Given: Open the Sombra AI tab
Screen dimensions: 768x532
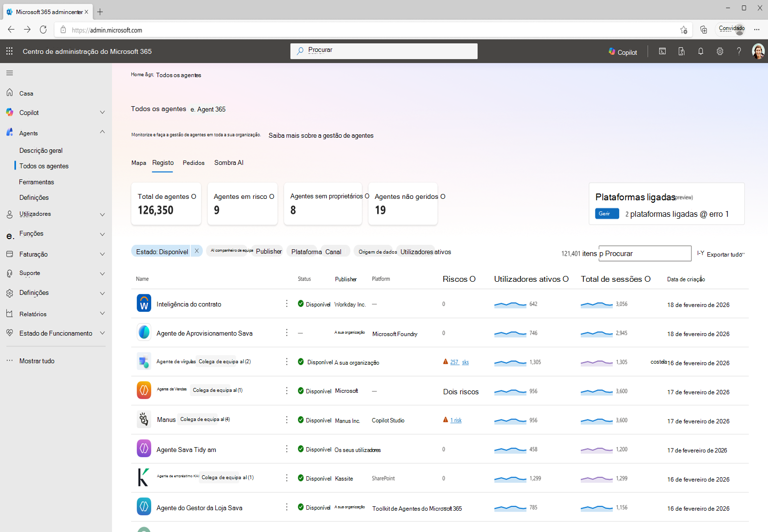Looking at the screenshot, I should [229, 163].
